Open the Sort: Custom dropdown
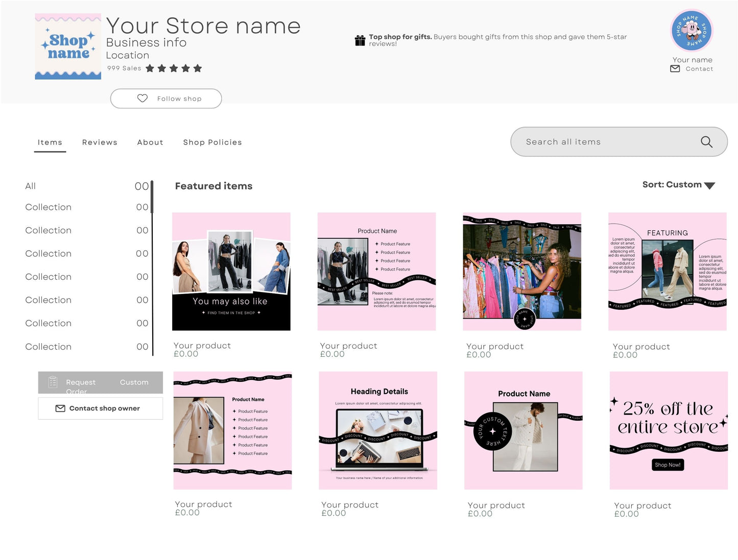 click(x=673, y=185)
